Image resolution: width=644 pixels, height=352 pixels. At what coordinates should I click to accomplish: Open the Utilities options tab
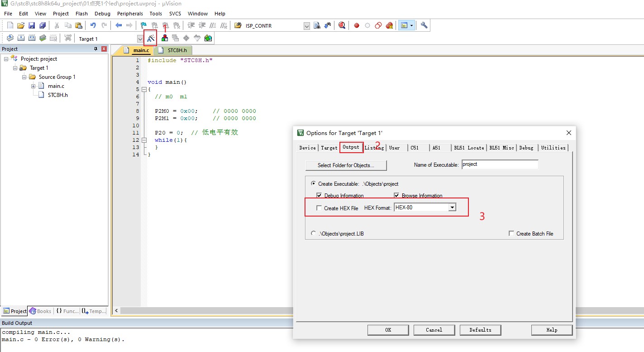click(553, 148)
